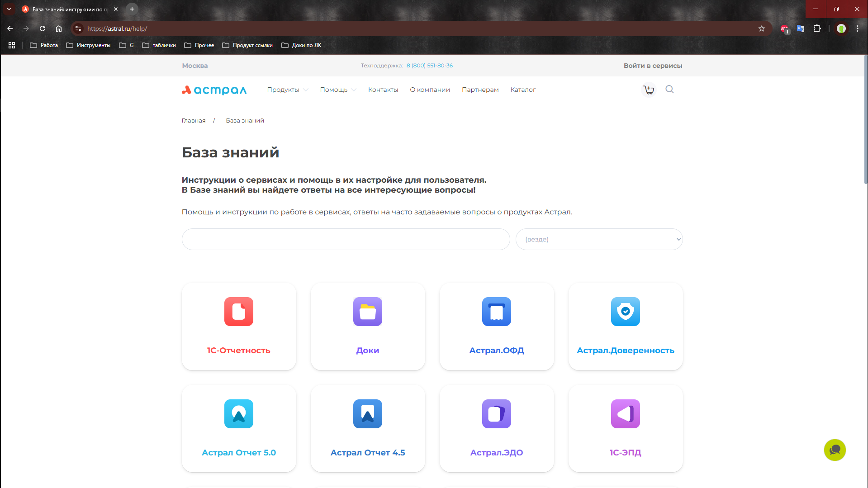Open the green chat support widget
This screenshot has width=868, height=488.
835,450
